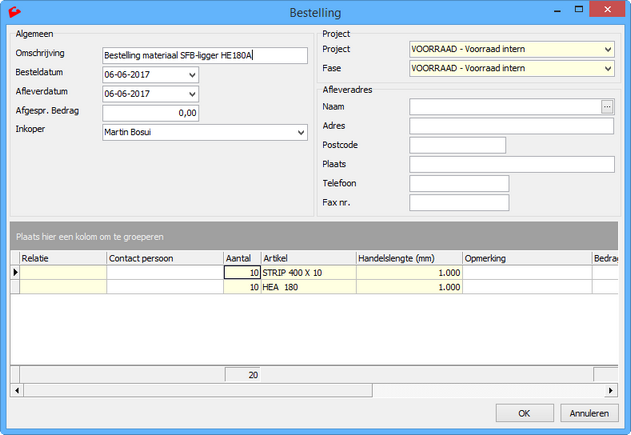631x435 pixels.
Task: Click the HEA 180 row selector
Action: (x=15, y=287)
